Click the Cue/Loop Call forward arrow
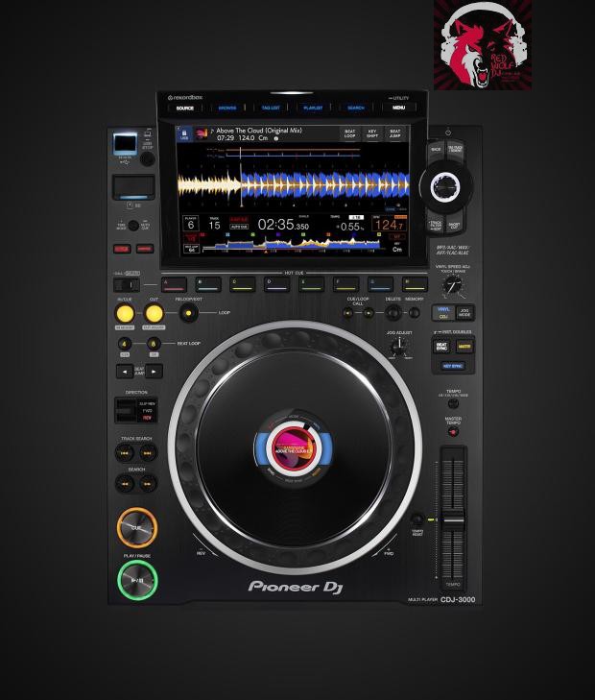Viewport: 595px width, 700px height. (369, 313)
